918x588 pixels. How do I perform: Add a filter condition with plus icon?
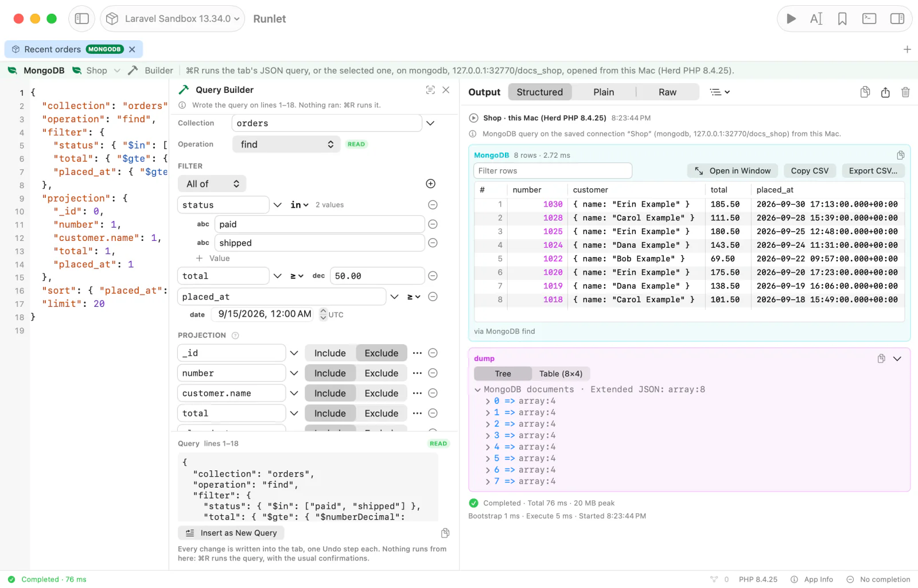tap(431, 184)
